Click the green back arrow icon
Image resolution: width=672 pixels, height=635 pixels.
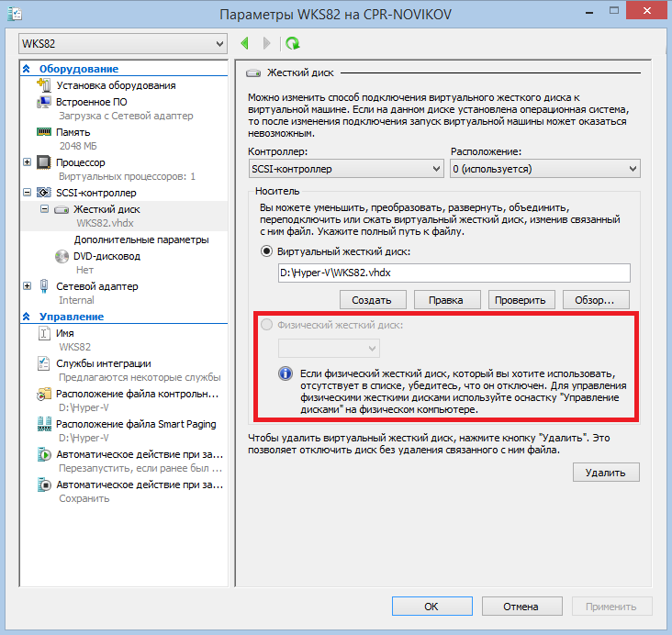(x=245, y=43)
